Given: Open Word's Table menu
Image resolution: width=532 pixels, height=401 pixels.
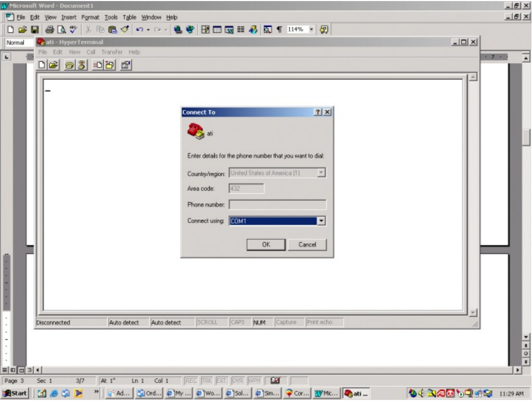Looking at the screenshot, I should coord(129,17).
